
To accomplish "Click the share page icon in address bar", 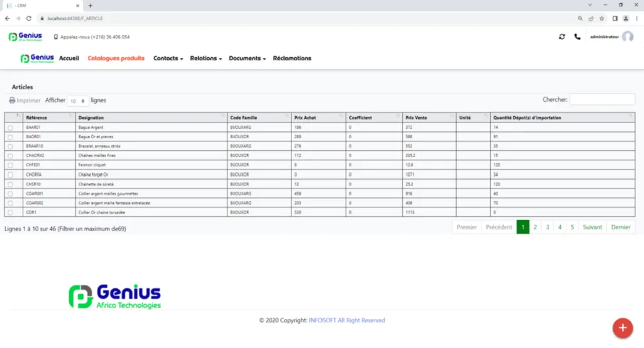I will pos(591,18).
